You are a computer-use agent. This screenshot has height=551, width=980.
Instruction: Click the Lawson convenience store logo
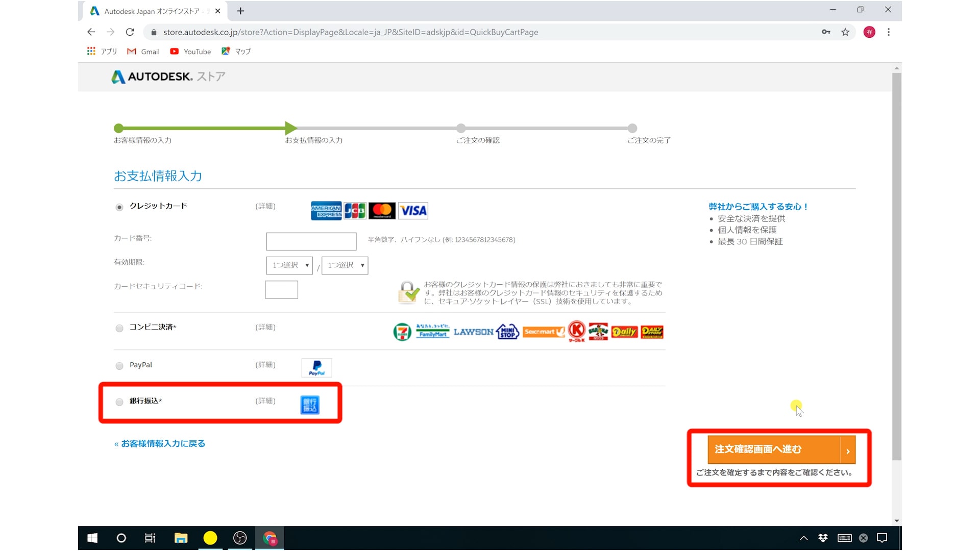click(x=473, y=332)
